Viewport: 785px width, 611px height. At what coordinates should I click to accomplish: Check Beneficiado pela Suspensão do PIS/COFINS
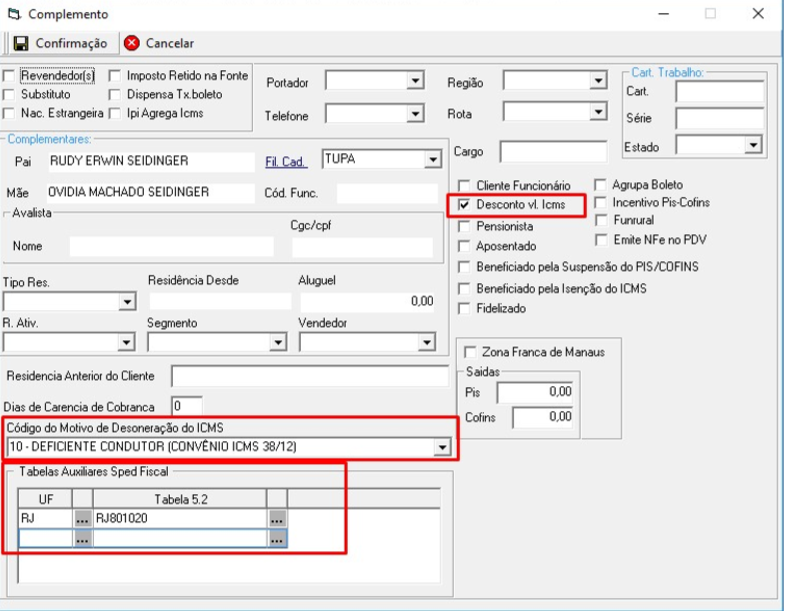point(464,267)
